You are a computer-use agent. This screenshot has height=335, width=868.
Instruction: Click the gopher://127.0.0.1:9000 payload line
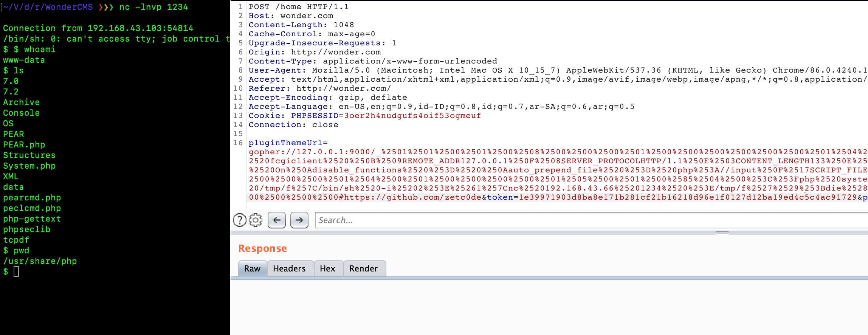tap(558, 152)
